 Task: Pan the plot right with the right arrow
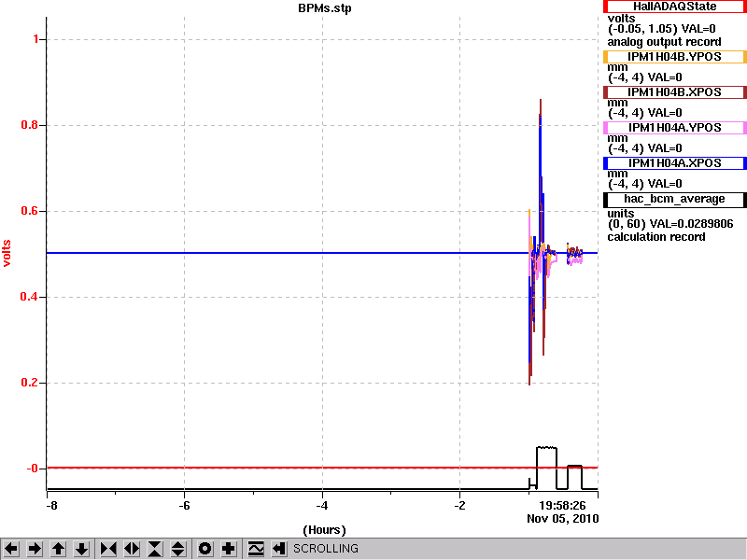click(35, 549)
